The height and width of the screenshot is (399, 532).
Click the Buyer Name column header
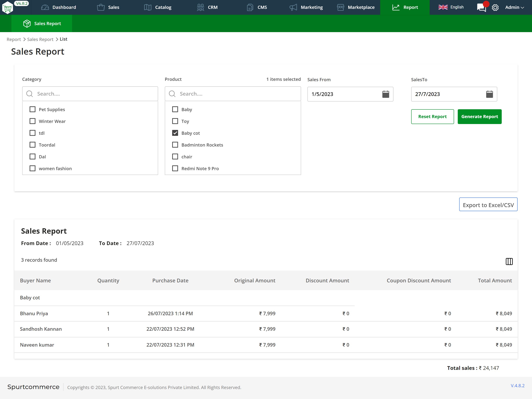[35, 281]
